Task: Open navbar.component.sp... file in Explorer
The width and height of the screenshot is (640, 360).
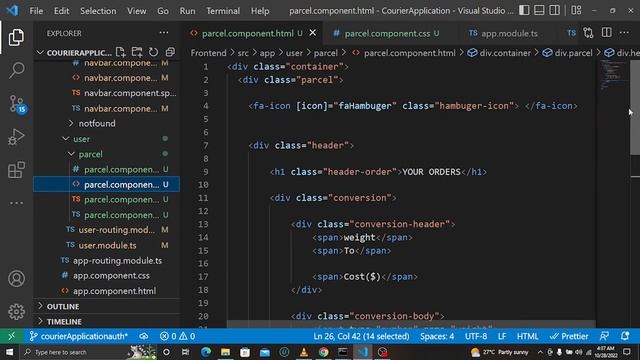Action: point(130,93)
